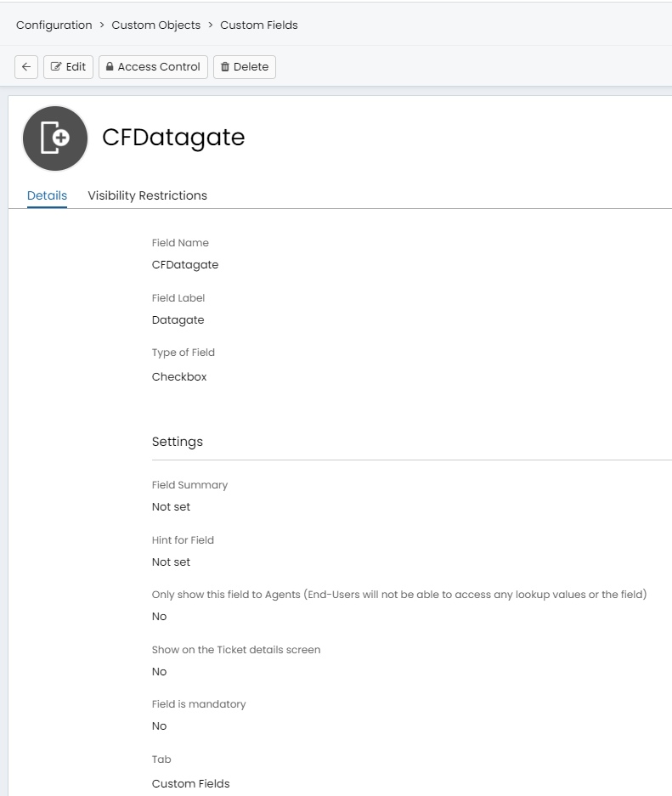Image resolution: width=672 pixels, height=796 pixels.
Task: Open the Custom Objects breadcrumb link
Action: point(155,25)
